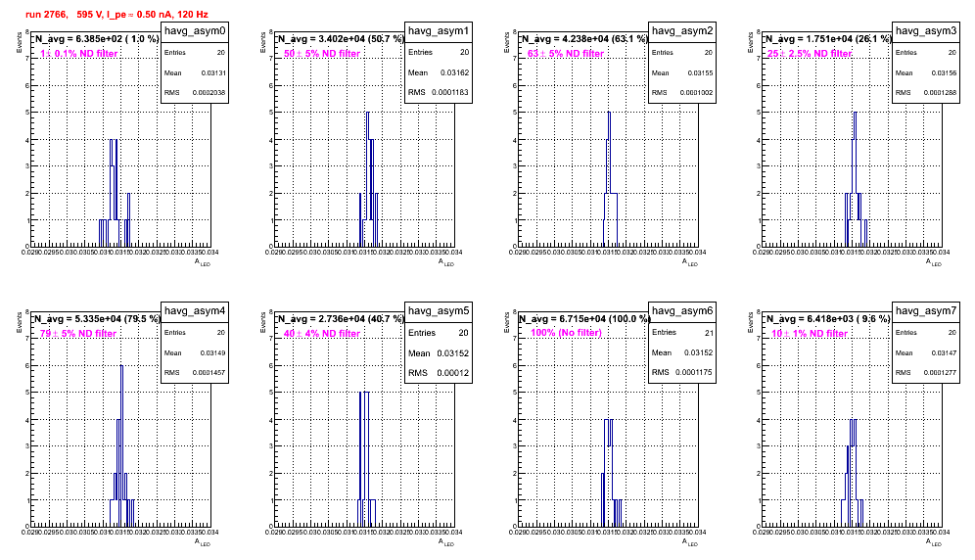975x560 pixels.
Task: Click the histogram bars in havg_asym6 plot
Action: pos(611,473)
